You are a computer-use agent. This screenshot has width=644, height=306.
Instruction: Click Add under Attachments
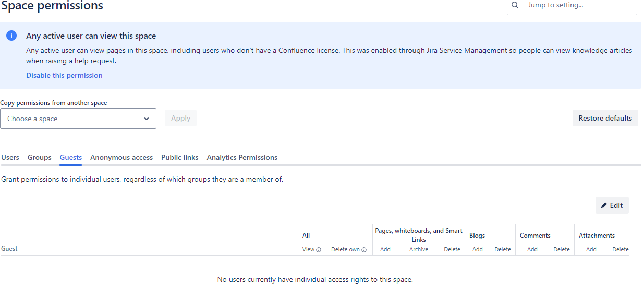[x=591, y=249]
